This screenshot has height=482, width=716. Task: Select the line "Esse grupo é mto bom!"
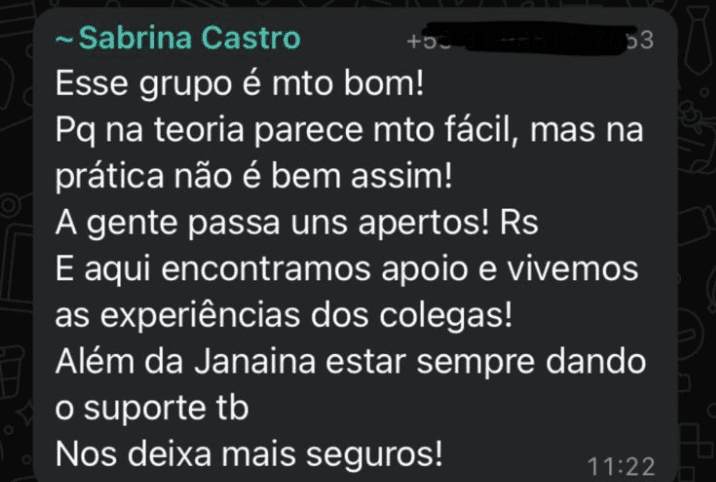[240, 84]
